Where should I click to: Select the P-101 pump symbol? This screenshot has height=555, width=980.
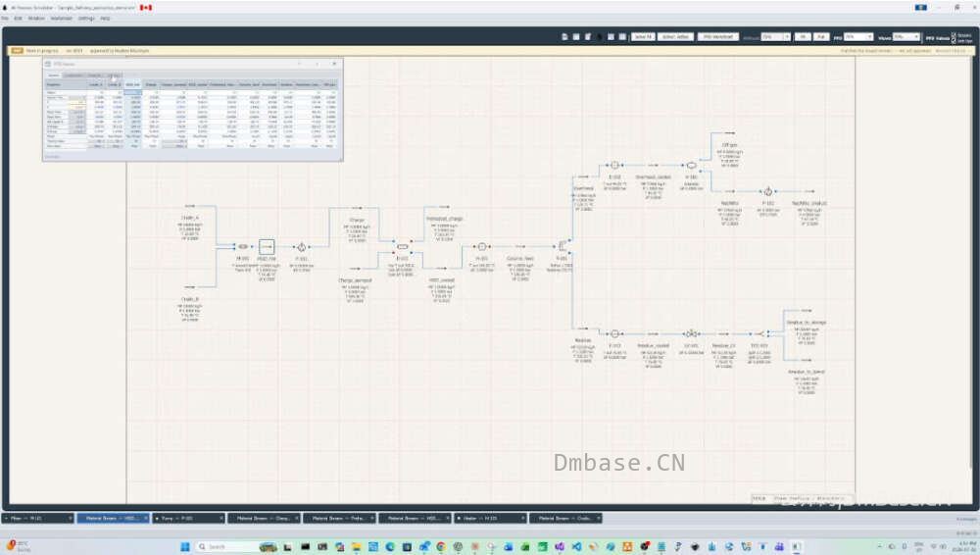coord(301,247)
